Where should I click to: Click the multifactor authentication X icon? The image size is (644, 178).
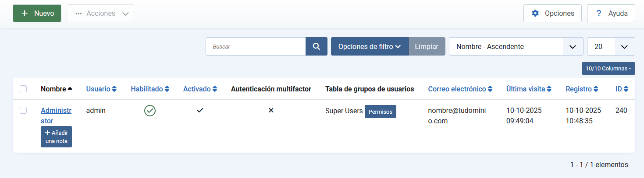271,111
